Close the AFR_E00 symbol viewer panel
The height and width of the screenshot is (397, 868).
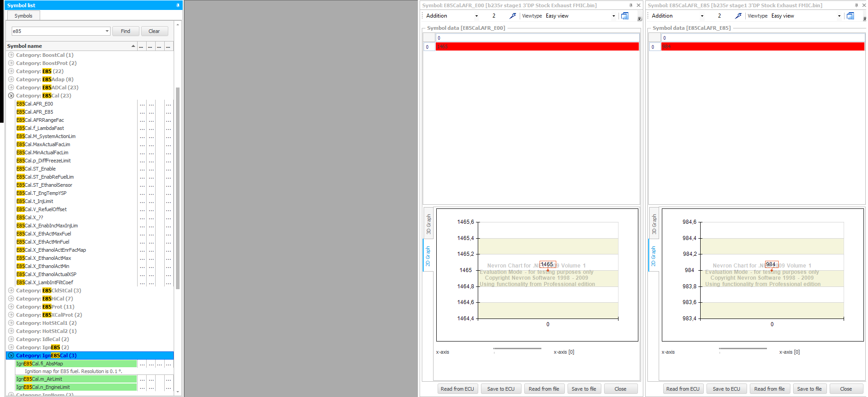[638, 5]
